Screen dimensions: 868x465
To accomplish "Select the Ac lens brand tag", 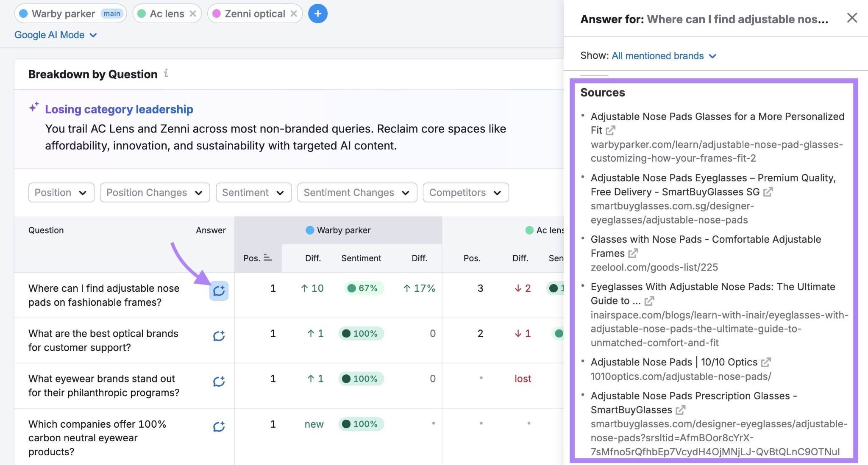I will click(x=167, y=14).
